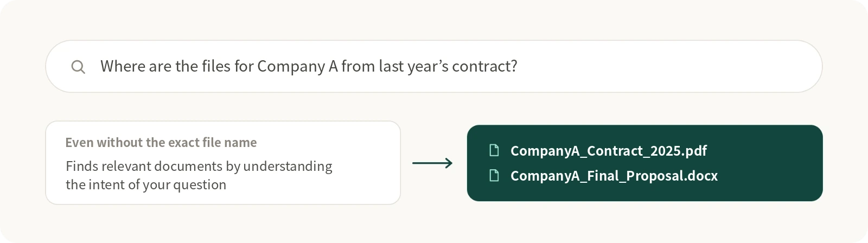This screenshot has width=868, height=243.
Task: Click the '.docx' extension of the proposal file
Action: (702, 176)
